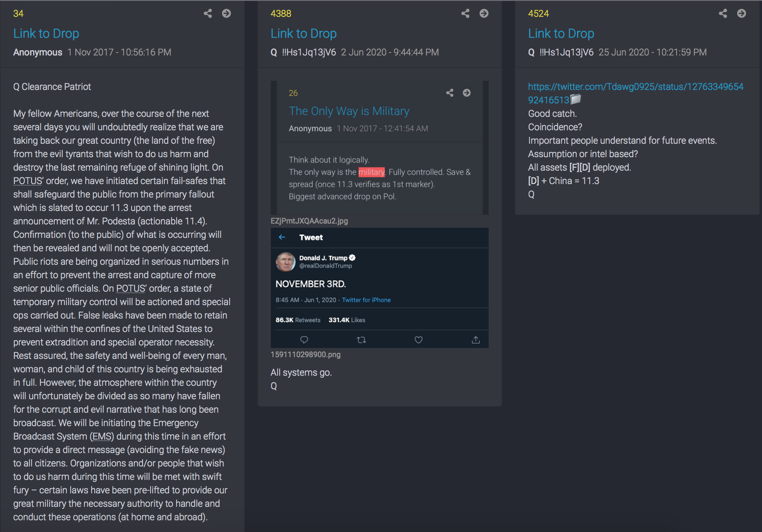Click the Anonymous author of drop 34
Viewport: 762px width, 532px height.
click(x=37, y=52)
